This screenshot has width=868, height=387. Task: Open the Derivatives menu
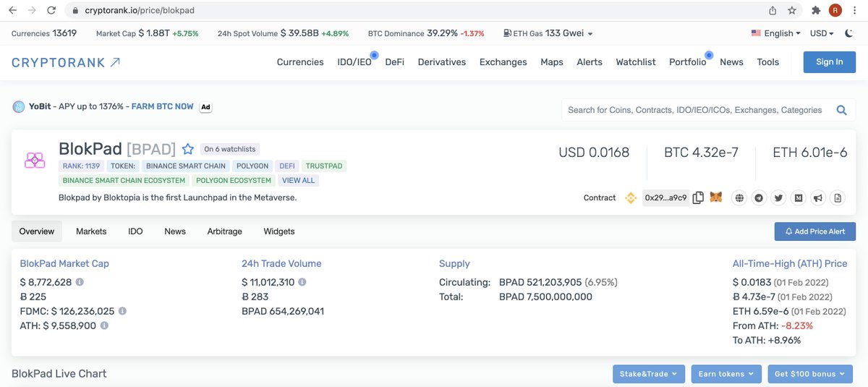[442, 62]
